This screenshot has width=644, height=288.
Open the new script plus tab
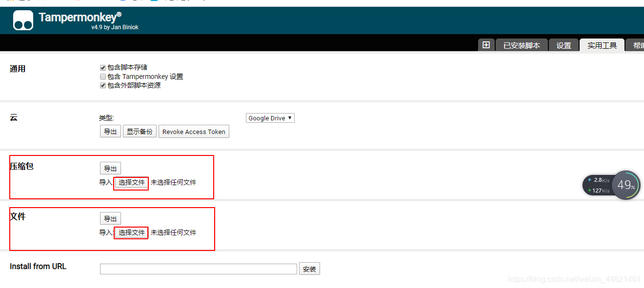point(486,45)
